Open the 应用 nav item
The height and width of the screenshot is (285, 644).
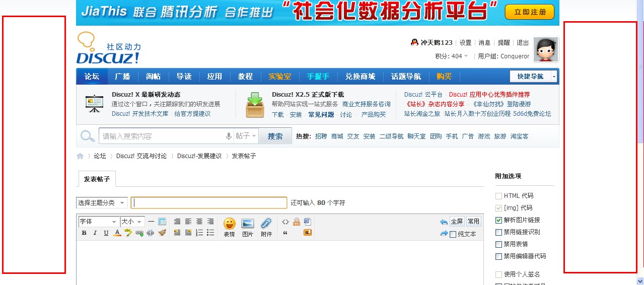[x=214, y=77]
